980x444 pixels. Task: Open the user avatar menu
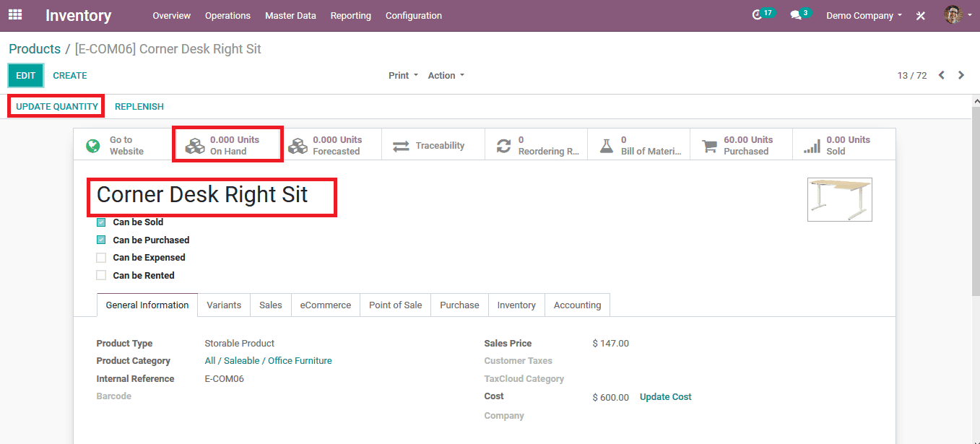tap(958, 14)
